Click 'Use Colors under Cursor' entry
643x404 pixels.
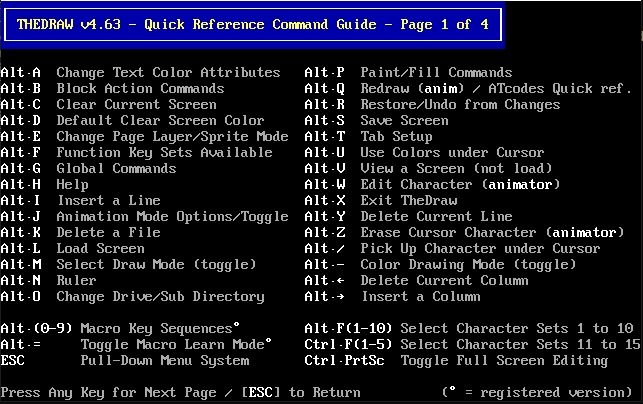452,153
